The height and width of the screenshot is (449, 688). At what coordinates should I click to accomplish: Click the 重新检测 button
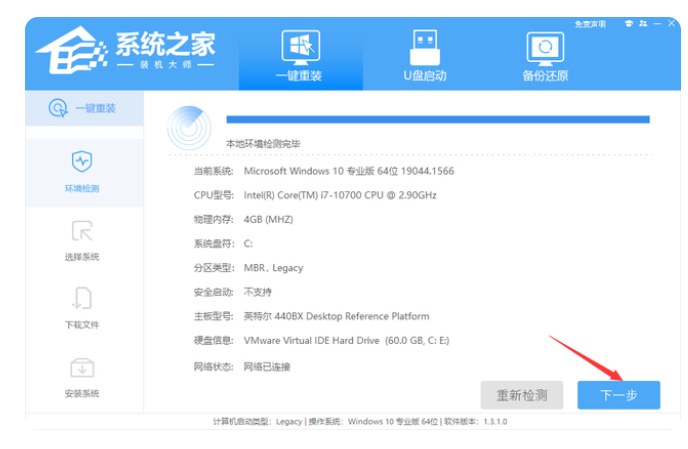point(522,395)
